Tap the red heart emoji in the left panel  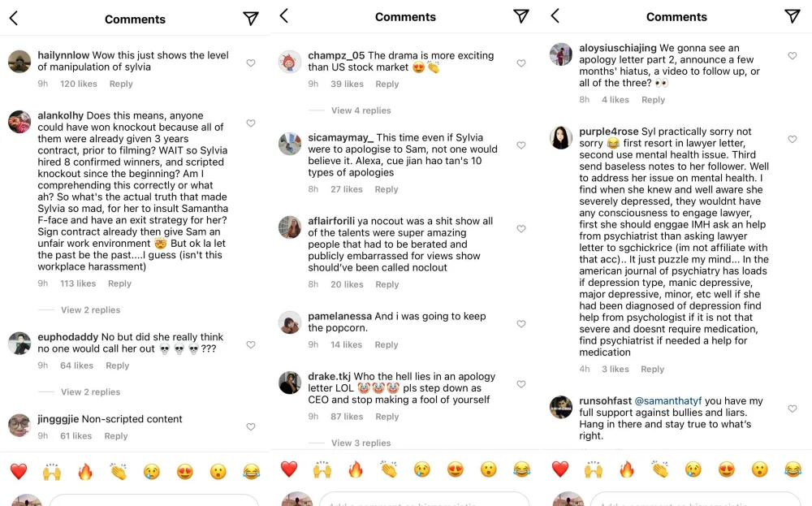pyautogui.click(x=19, y=471)
